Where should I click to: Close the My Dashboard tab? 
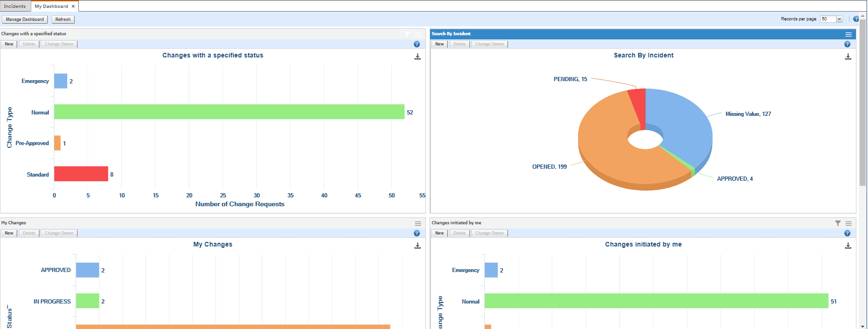click(x=73, y=6)
